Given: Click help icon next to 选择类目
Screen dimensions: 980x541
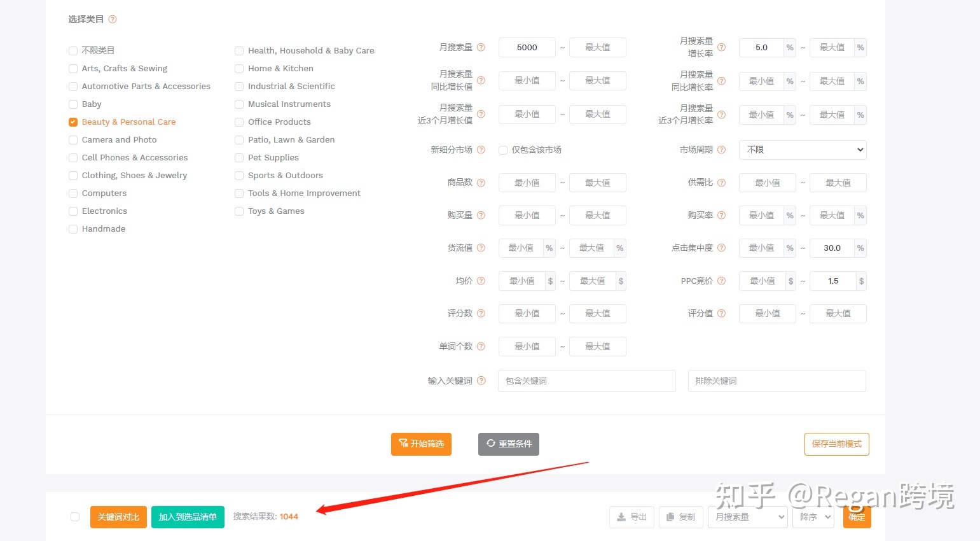Looking at the screenshot, I should (113, 20).
